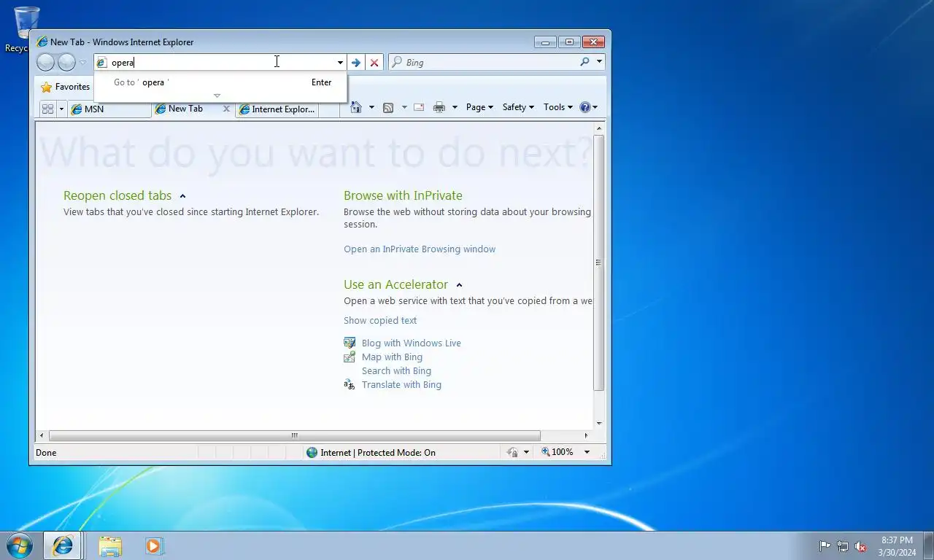Close the New Tab tab
Screen dimensions: 934x560
pyautogui.click(x=226, y=109)
